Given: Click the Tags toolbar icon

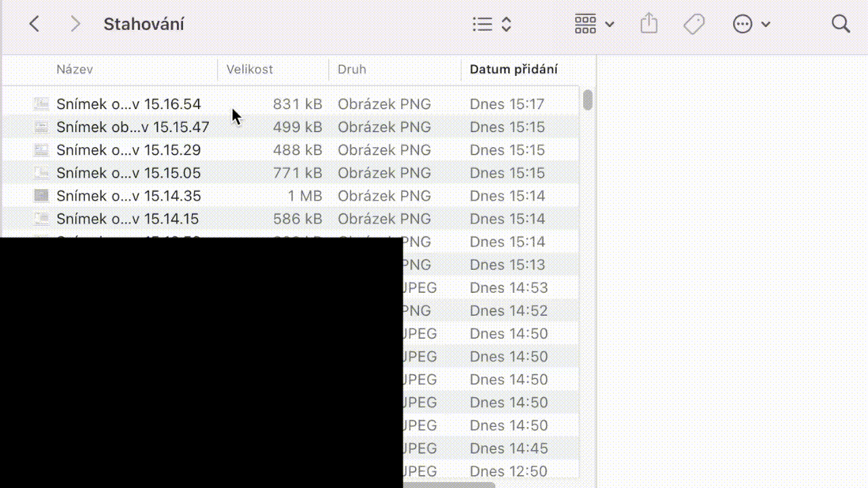Looking at the screenshot, I should (694, 24).
